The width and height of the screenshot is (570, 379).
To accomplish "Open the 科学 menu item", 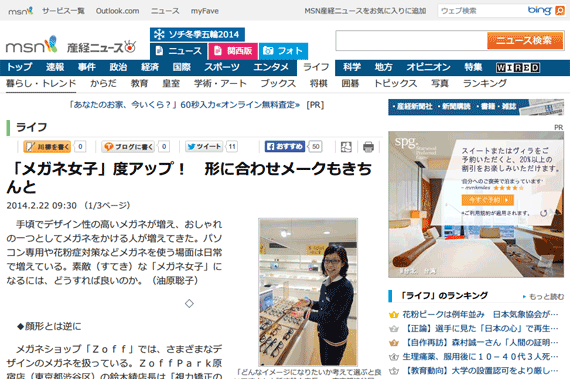I will pyautogui.click(x=352, y=67).
